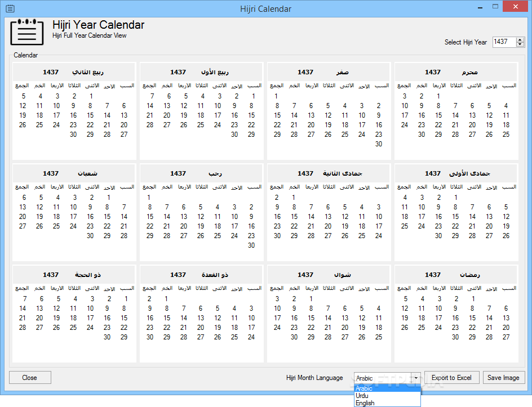The width and height of the screenshot is (532, 407).
Task: Click the Hijri Calendar title bar app icon
Action: click(10, 8)
